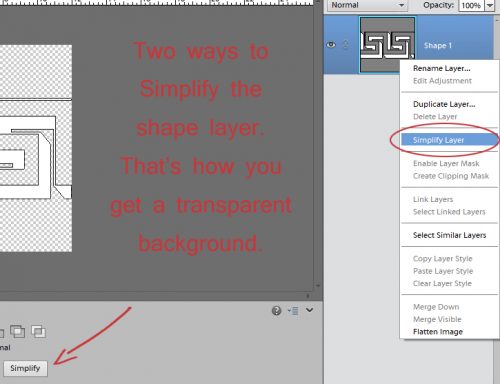The image size is (500, 384).
Task: Open the Normal blend mode dropdown
Action: coord(367,5)
